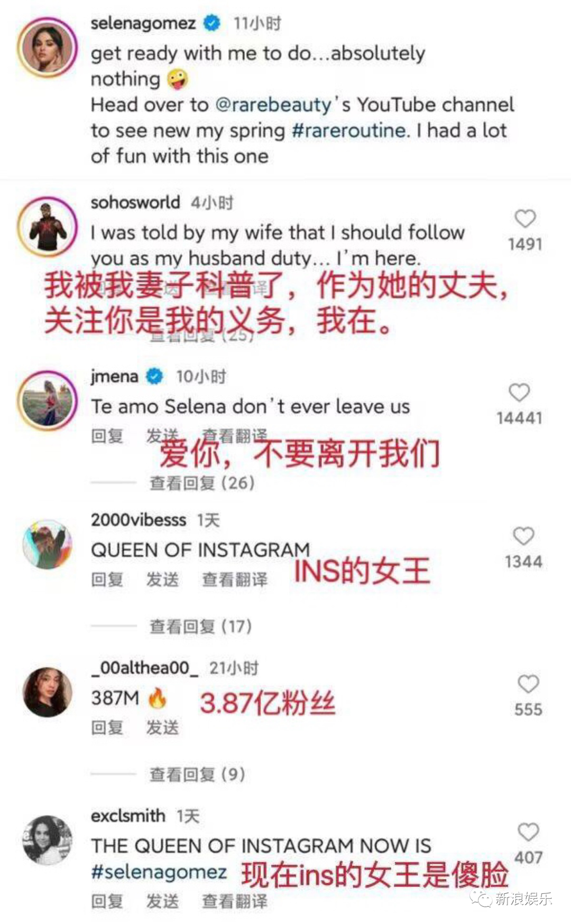This screenshot has width=571, height=924.
Task: Like jmena's comment with the heart
Action: click(x=519, y=393)
